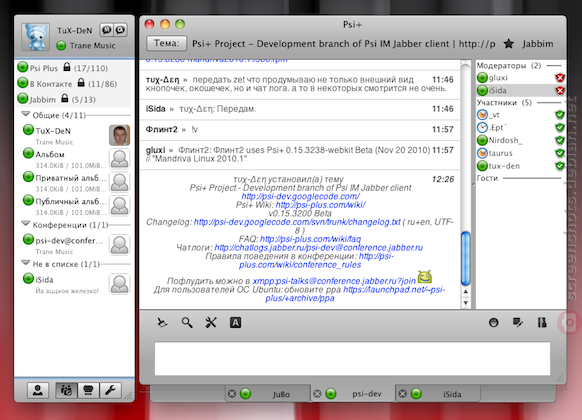The width and height of the screenshot is (582, 420).
Task: Click the crossed tools configure icon
Action: [x=211, y=322]
